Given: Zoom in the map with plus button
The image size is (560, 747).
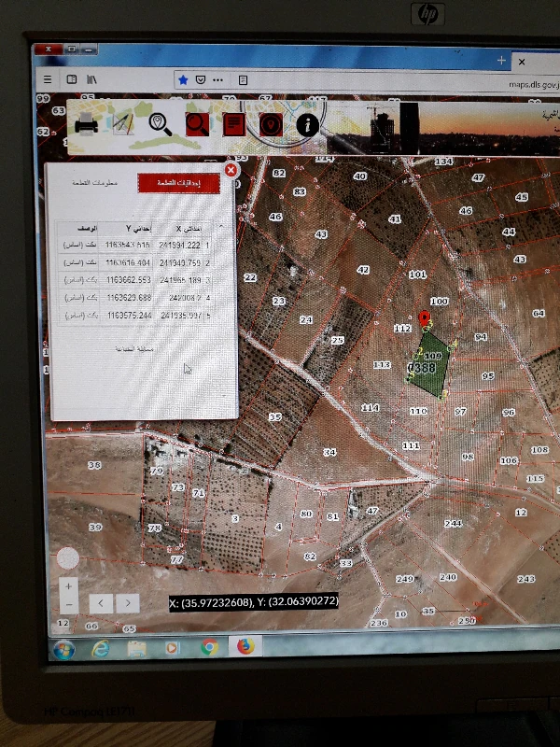Looking at the screenshot, I should [68, 586].
